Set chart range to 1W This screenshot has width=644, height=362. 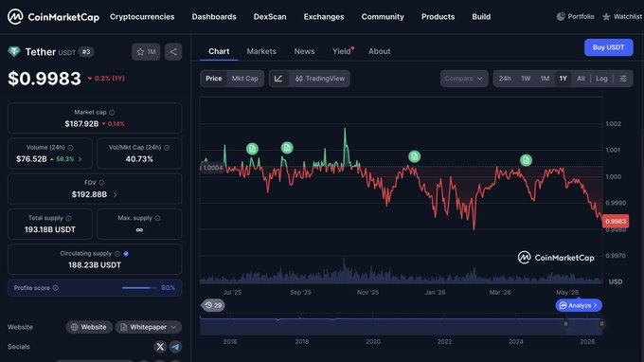526,79
